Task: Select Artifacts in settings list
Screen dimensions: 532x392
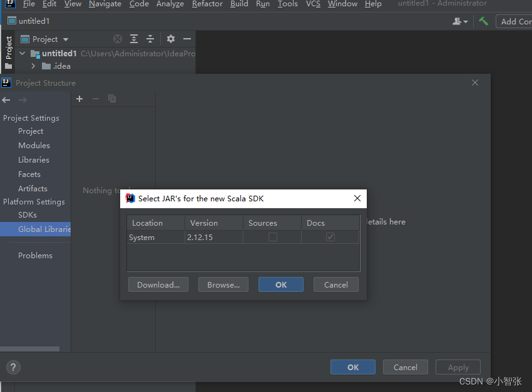Action: [x=33, y=188]
